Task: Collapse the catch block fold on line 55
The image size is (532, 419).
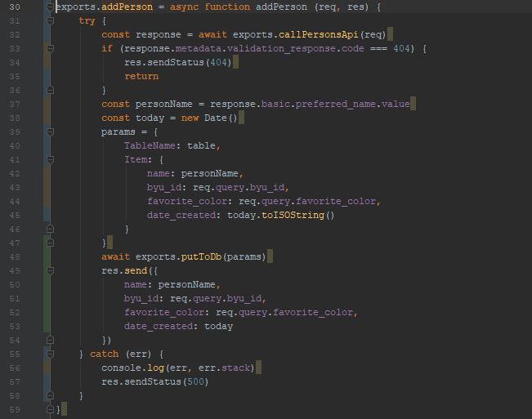Action: [x=50, y=354]
